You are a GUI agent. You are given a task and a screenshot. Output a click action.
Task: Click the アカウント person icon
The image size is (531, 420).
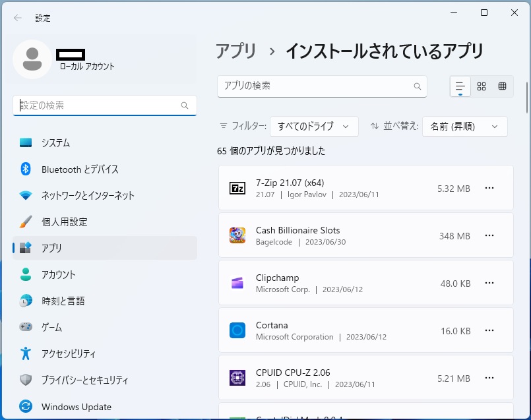pyautogui.click(x=26, y=274)
